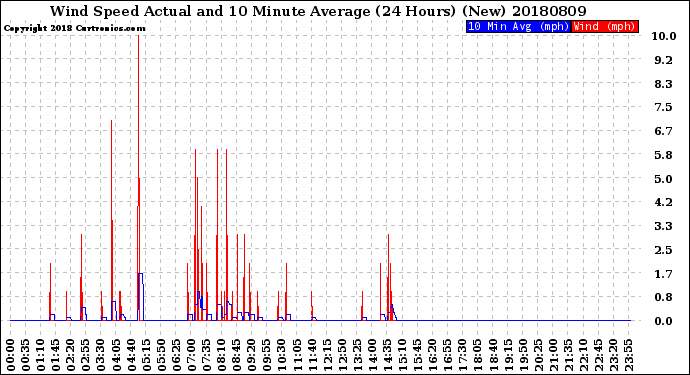
Task: Click the 6.7 y-axis label
Action: pos(664,131)
